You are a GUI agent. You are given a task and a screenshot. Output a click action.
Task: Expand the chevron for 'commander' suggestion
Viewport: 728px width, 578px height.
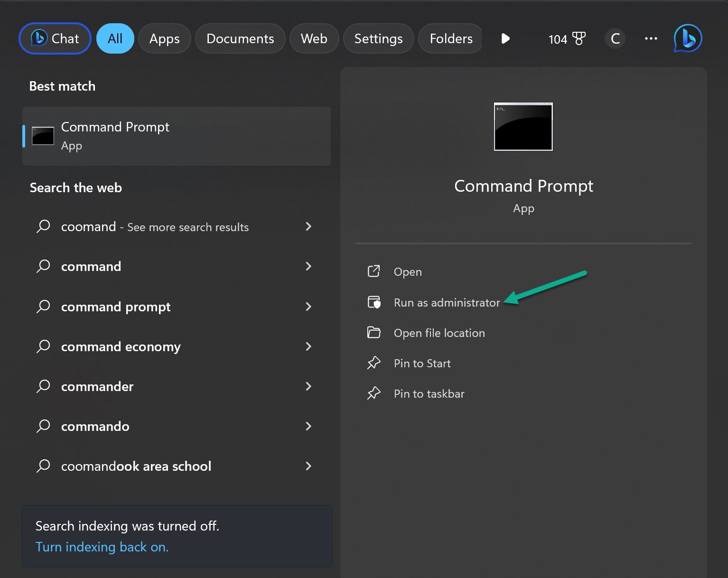pyautogui.click(x=308, y=386)
